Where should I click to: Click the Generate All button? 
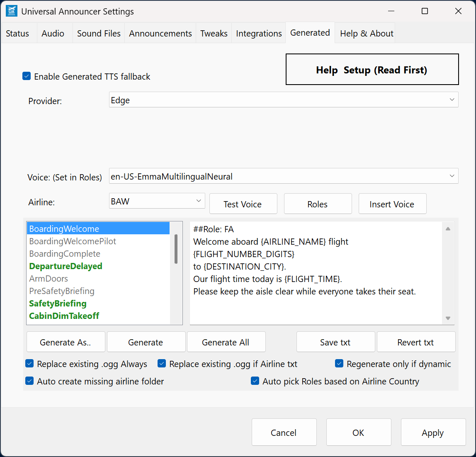pos(226,342)
